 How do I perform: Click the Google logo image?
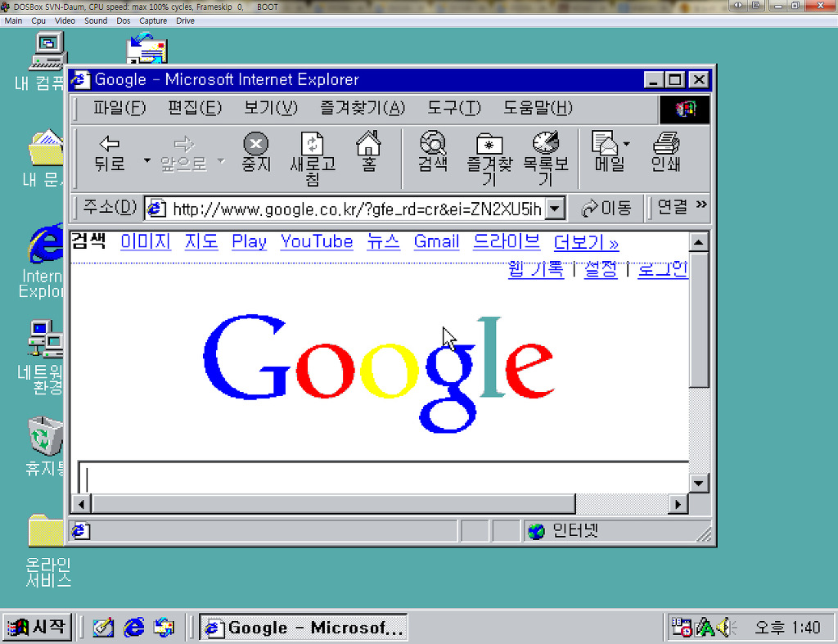point(379,373)
